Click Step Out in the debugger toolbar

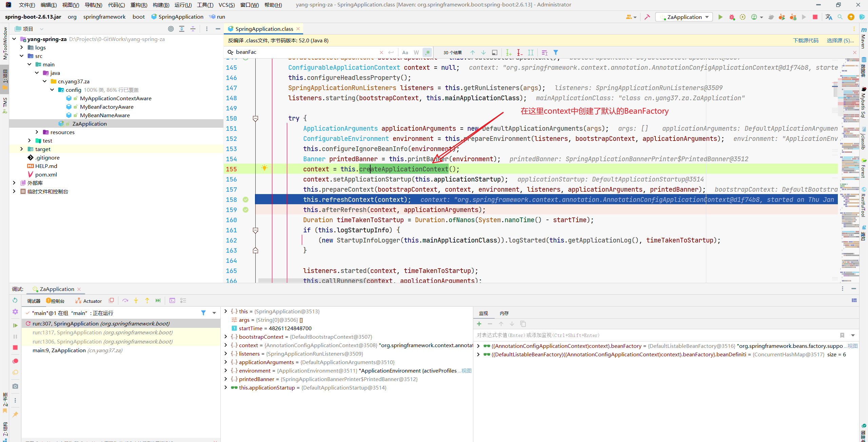point(147,300)
